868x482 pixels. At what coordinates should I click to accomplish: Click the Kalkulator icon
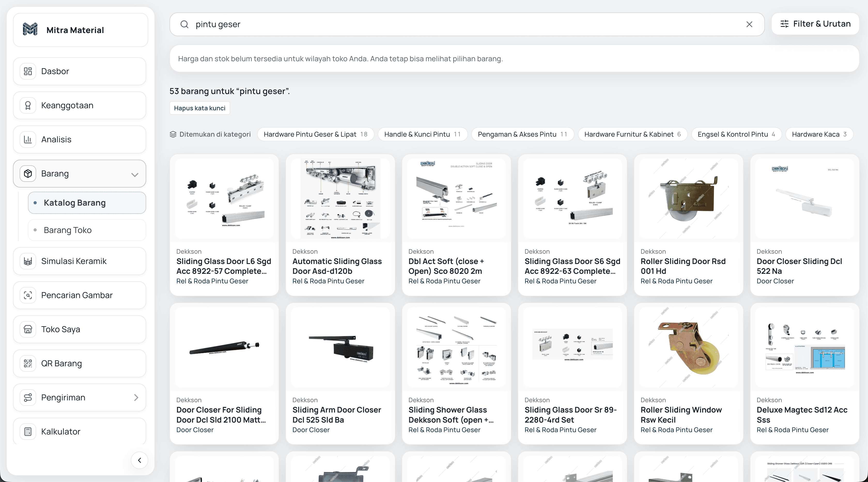(28, 431)
